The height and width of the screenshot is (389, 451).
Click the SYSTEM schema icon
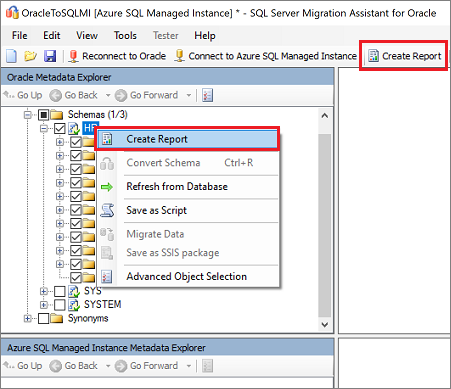coord(74,305)
